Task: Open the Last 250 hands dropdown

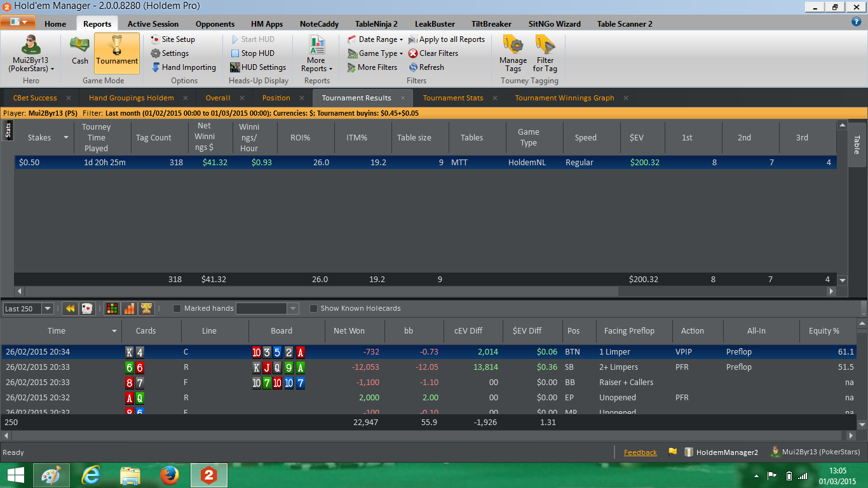Action: (47, 309)
